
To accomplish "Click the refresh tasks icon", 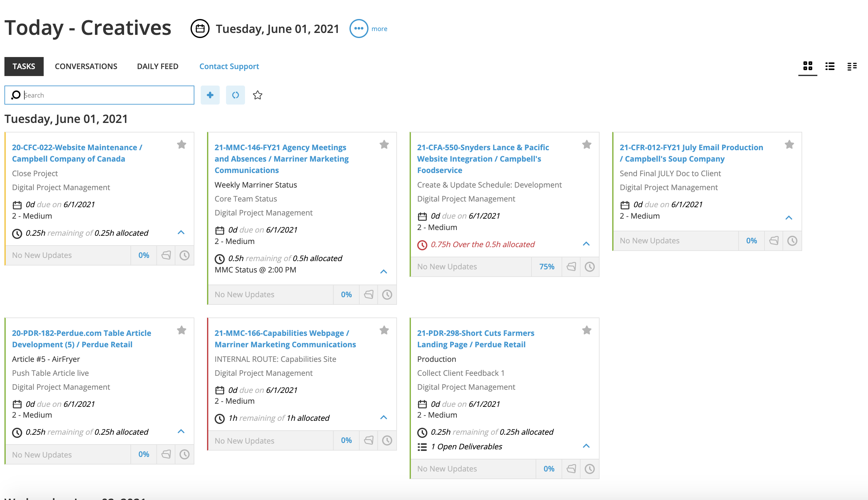I will [x=235, y=95].
